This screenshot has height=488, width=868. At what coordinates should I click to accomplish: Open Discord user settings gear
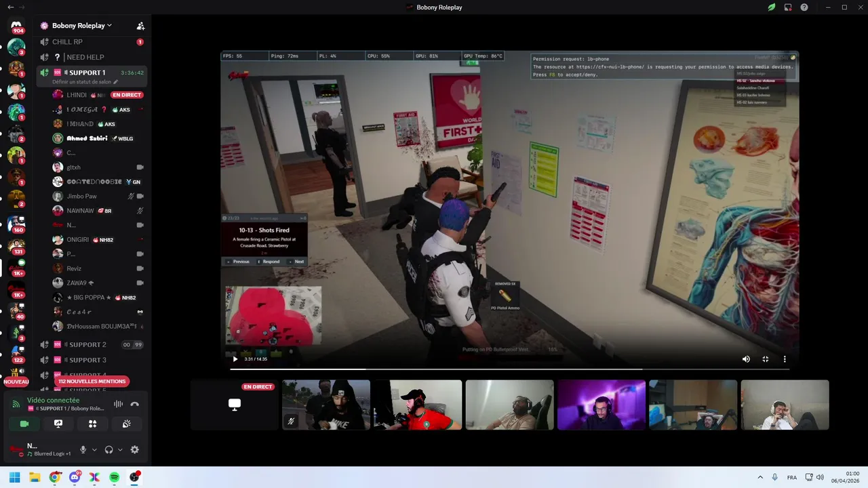134,449
